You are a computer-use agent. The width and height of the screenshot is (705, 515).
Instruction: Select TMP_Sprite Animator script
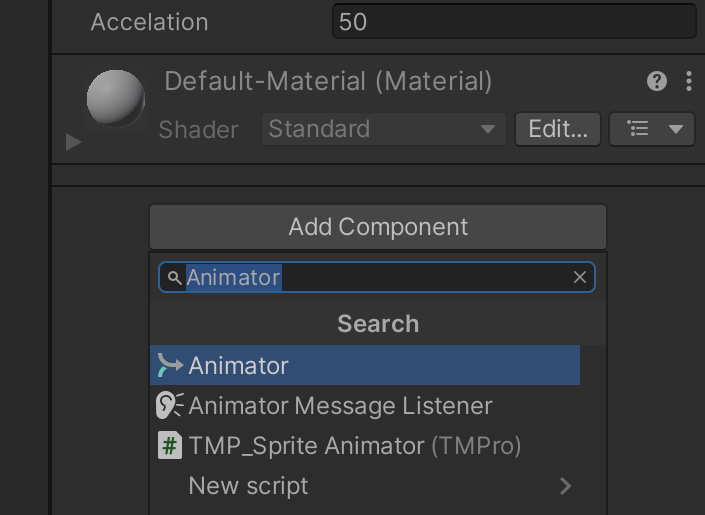coord(354,446)
